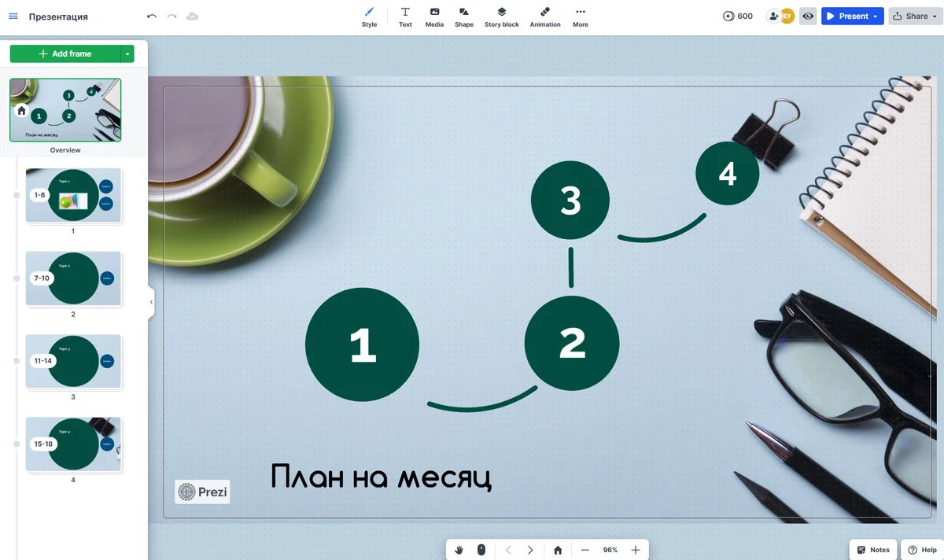Open the hamburger main menu
The height and width of the screenshot is (560, 944).
(13, 17)
